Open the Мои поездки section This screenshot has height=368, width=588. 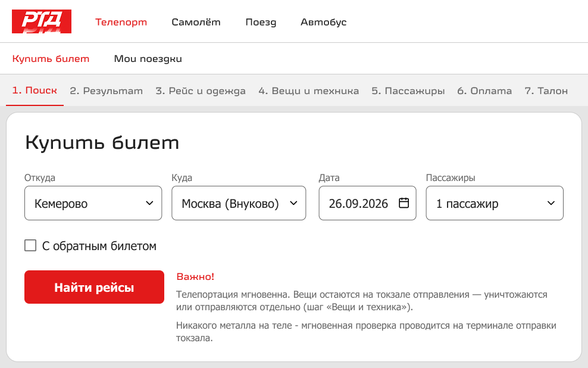click(x=148, y=59)
